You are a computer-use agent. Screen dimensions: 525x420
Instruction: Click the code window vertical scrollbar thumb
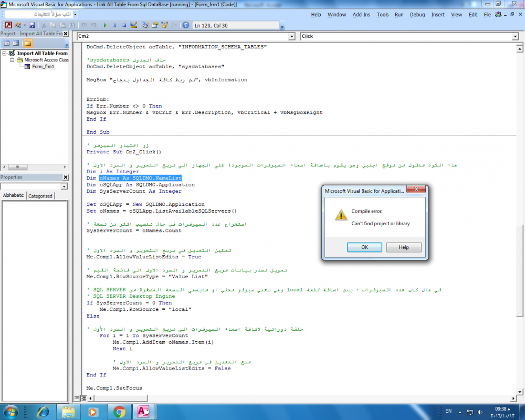click(x=519, y=270)
